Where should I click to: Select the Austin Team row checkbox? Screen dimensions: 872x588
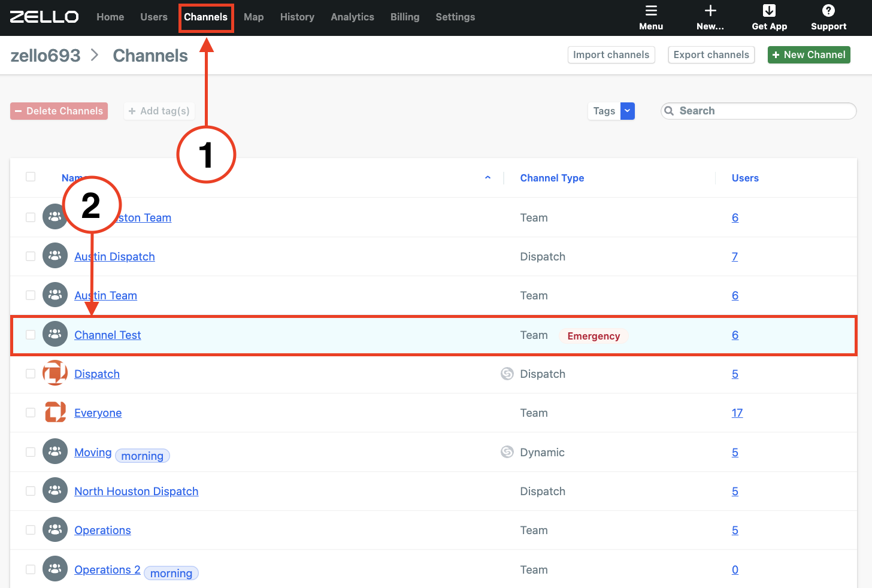(31, 295)
